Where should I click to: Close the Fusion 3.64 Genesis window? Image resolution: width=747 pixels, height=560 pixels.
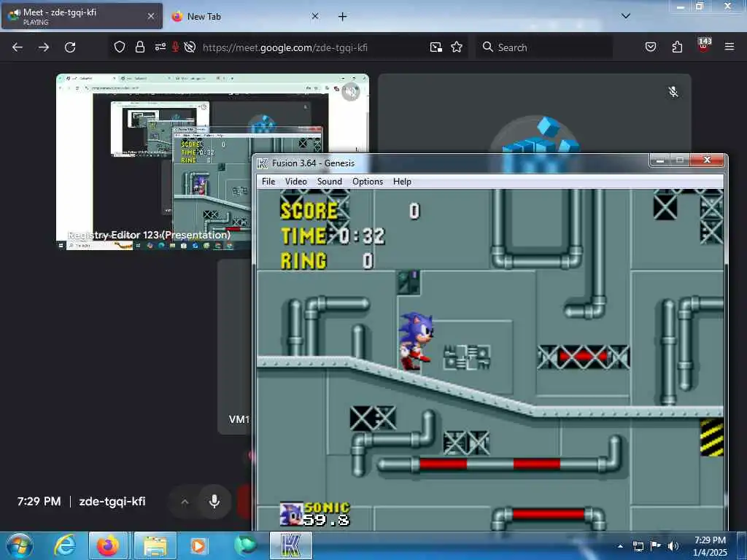pos(707,160)
